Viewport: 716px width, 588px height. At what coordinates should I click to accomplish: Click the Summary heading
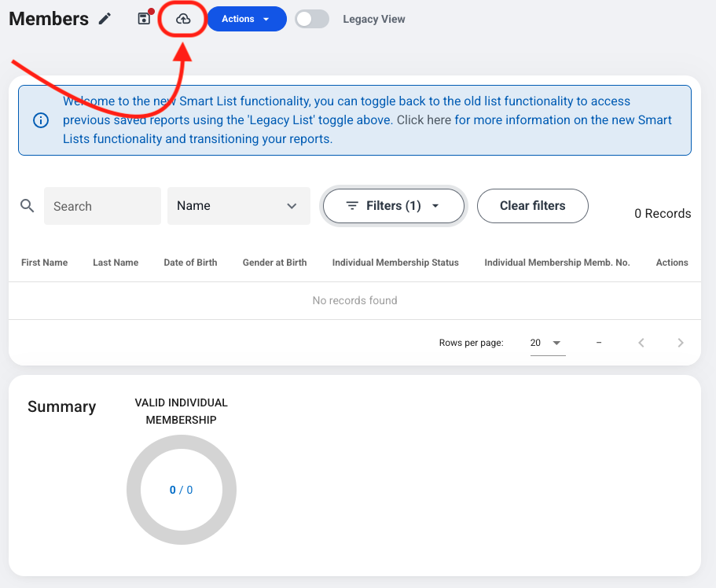(x=61, y=406)
